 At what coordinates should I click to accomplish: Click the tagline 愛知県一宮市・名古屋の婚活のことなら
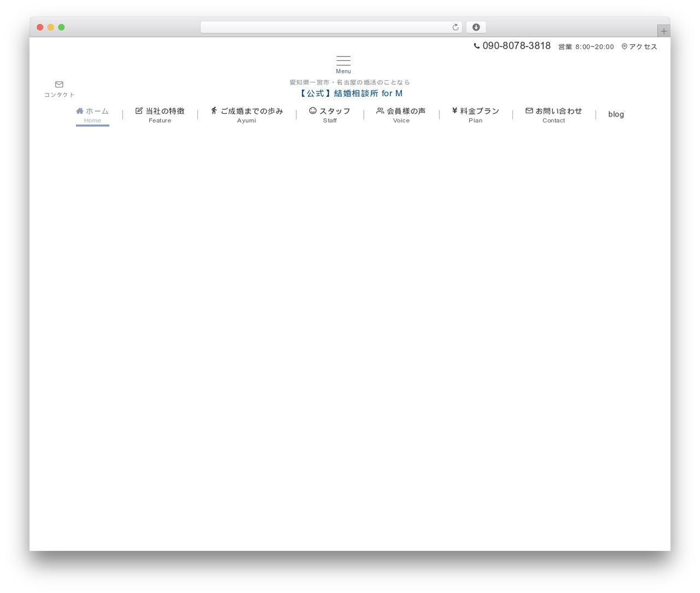coord(350,82)
